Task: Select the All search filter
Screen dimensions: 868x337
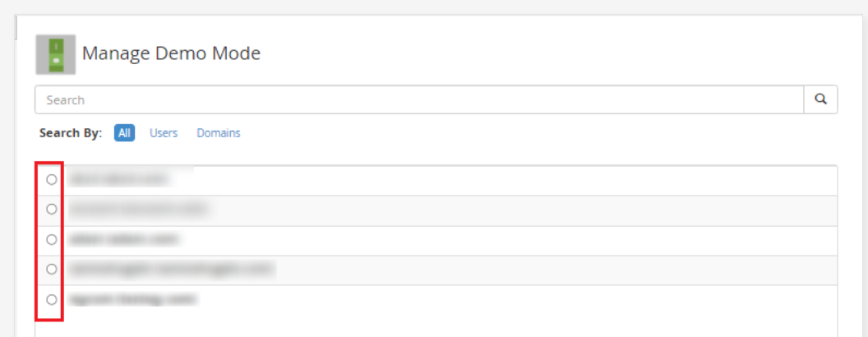Action: tap(124, 132)
